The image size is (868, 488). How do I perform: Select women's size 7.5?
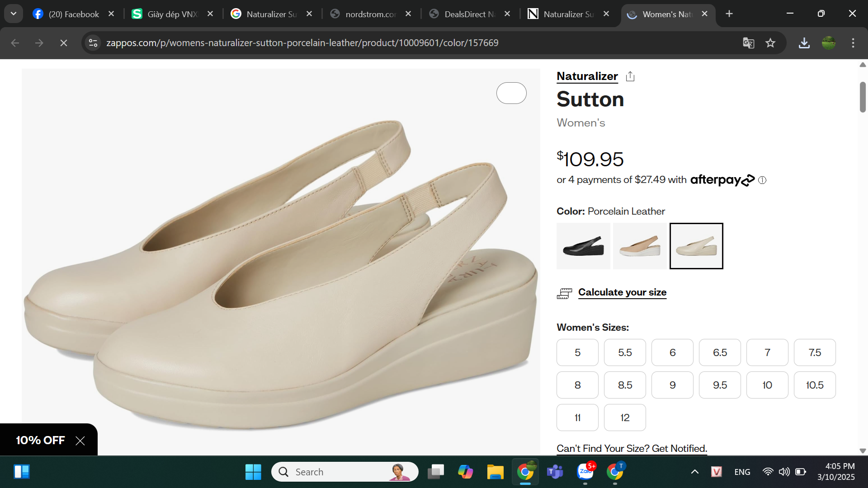815,352
